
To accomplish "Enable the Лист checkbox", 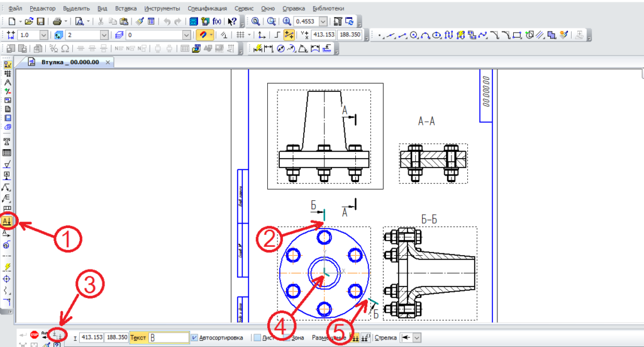I will pyautogui.click(x=257, y=338).
